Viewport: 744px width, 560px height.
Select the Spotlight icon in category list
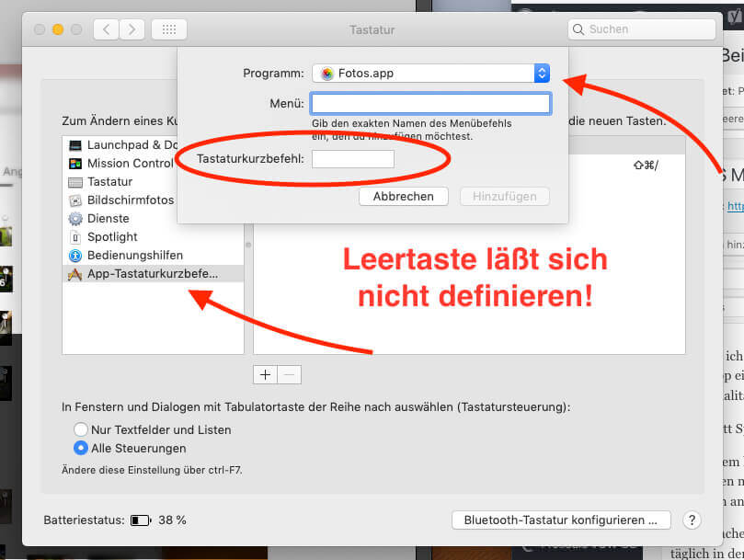click(x=75, y=237)
